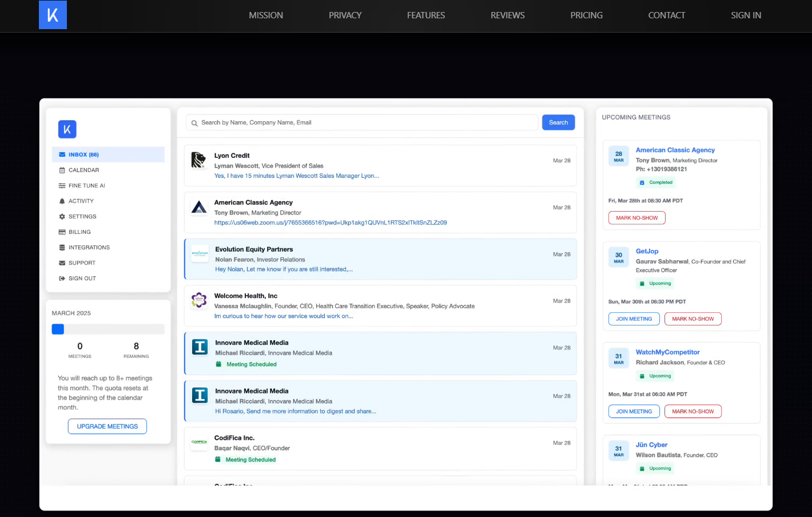Open CONTACT in top navigation
The image size is (812, 517).
tap(666, 15)
